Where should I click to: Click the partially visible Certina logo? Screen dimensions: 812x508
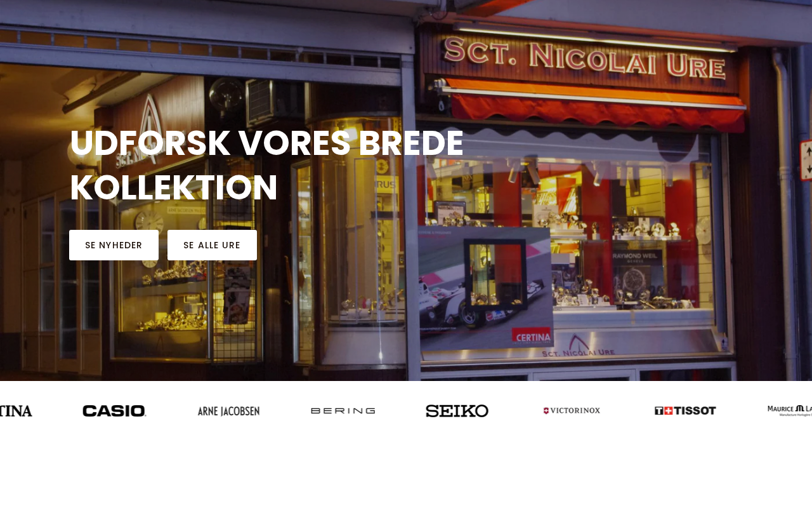(16, 411)
